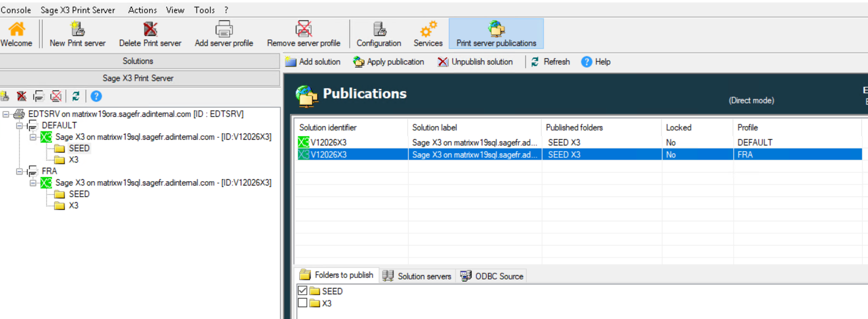The image size is (868, 319).
Task: Collapse the DEFAULT profile node
Action: pos(19,125)
